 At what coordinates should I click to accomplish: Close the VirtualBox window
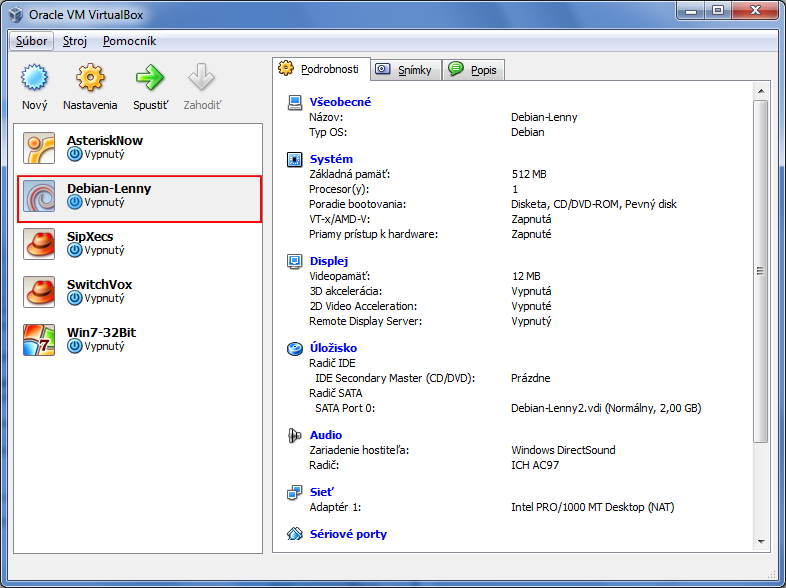click(754, 11)
